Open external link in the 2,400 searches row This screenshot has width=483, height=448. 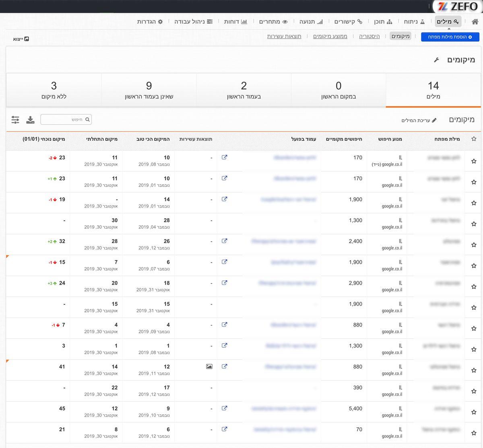(225, 241)
